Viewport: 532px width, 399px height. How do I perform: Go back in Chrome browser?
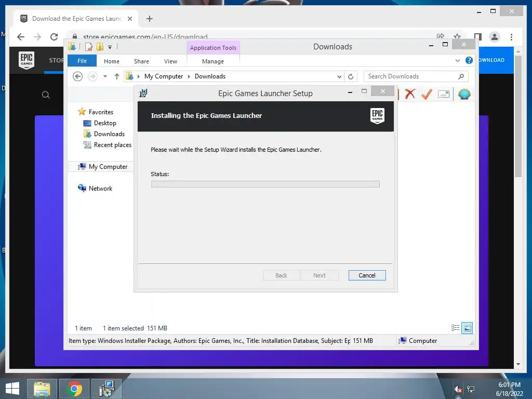coord(21,37)
